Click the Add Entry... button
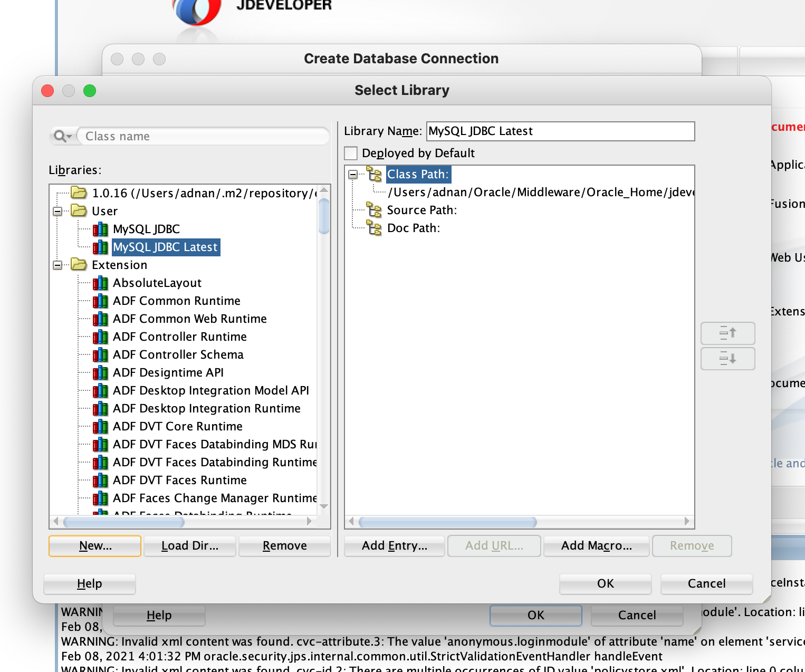This screenshot has width=805, height=672. 395,546
